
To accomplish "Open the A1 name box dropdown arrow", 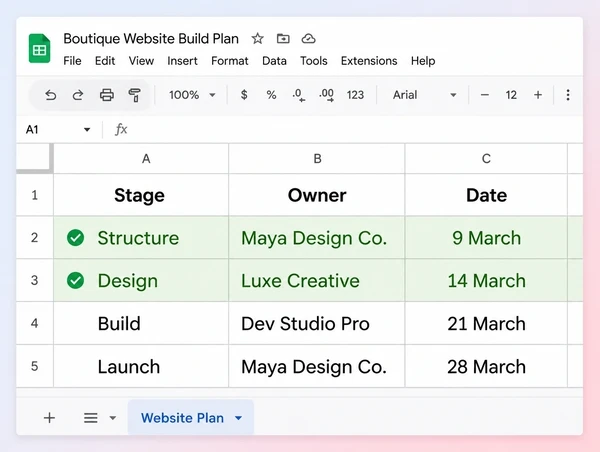I will (87, 130).
